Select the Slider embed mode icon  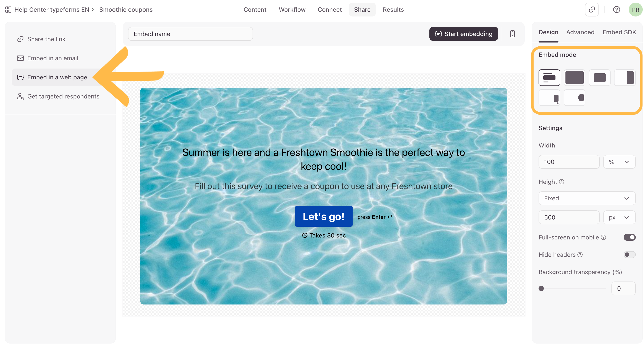tap(624, 77)
